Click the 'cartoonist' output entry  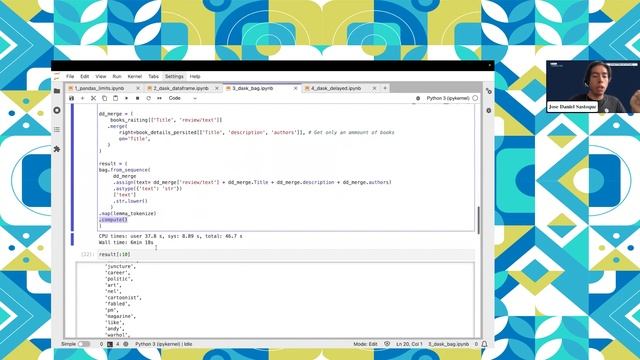123,298
